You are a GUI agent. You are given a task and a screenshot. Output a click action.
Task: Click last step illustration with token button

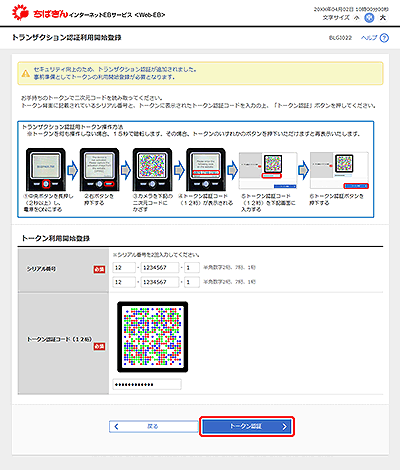(x=339, y=171)
